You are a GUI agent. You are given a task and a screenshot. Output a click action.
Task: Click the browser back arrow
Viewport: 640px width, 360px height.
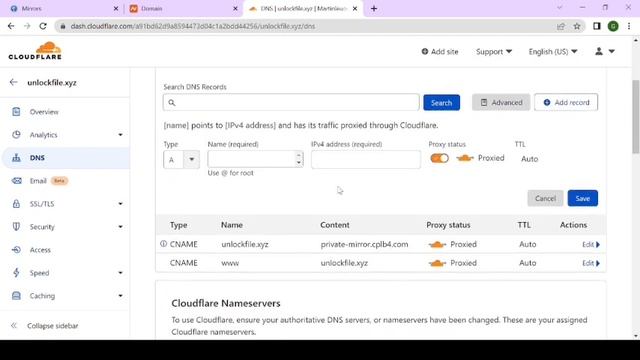coord(11,26)
